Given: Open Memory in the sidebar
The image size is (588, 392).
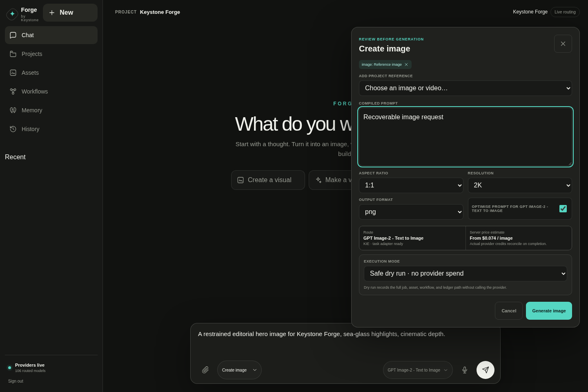Looking at the screenshot, I should [x=51, y=110].
